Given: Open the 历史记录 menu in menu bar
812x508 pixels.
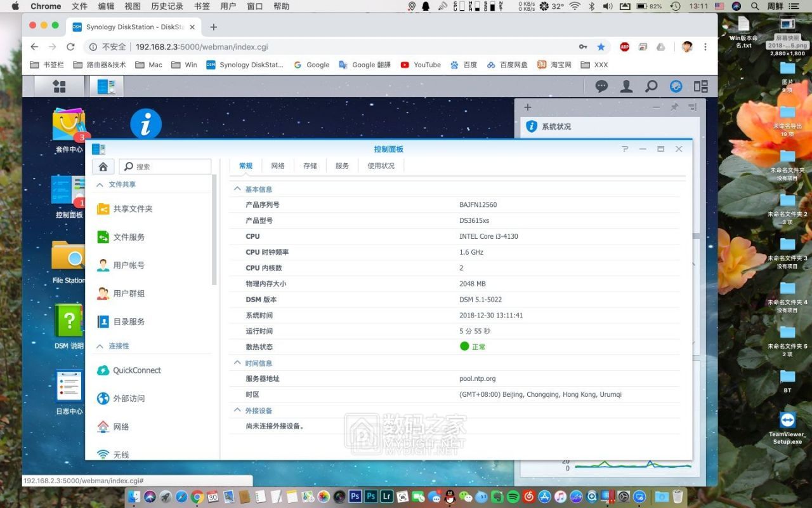Looking at the screenshot, I should pos(167,6).
